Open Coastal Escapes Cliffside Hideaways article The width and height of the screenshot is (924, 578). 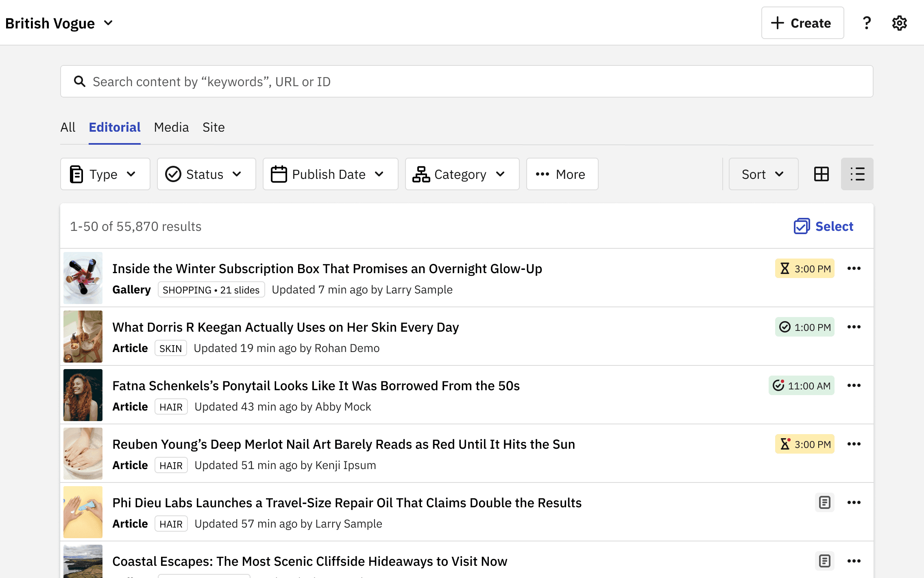(309, 561)
